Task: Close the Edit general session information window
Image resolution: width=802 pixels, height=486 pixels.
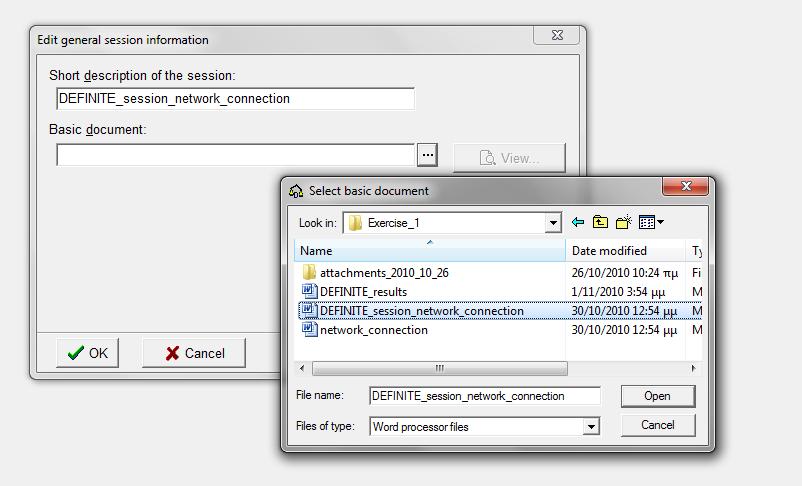Action: point(556,35)
